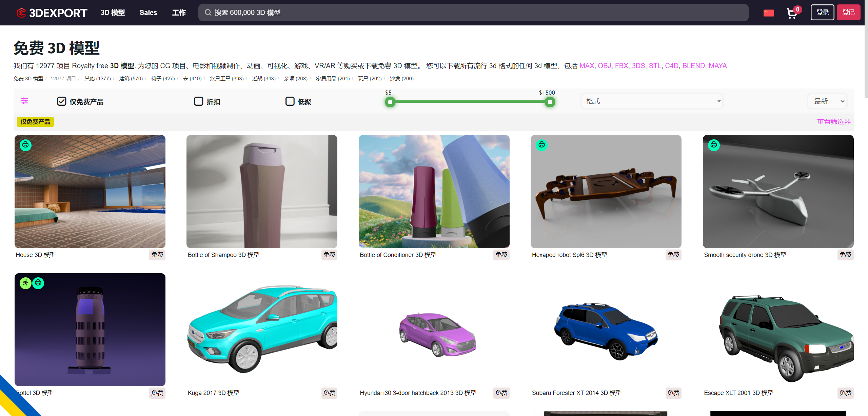Open the filter settings icon

[24, 101]
